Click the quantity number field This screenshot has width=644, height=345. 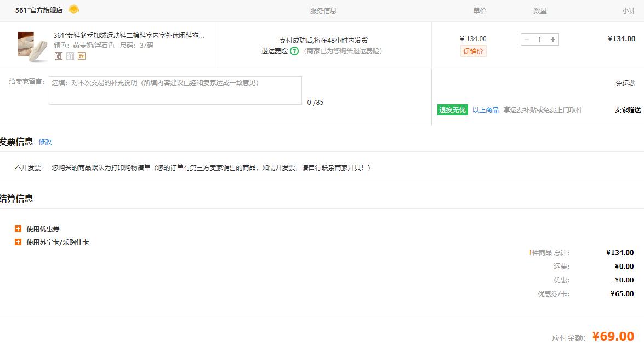pyautogui.click(x=539, y=39)
